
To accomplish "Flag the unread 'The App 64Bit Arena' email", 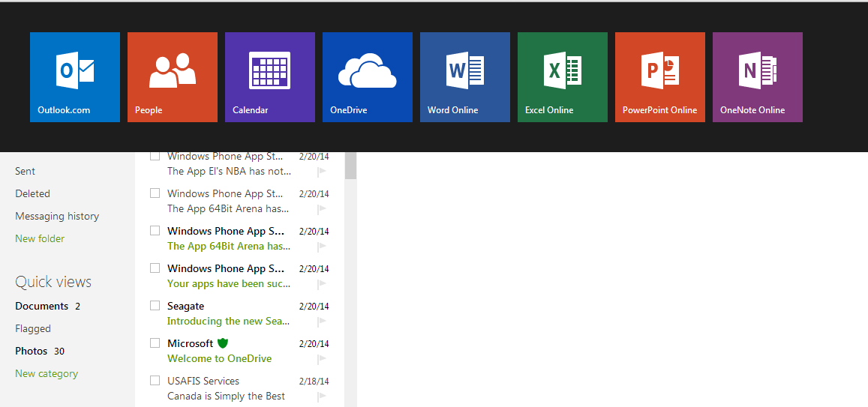I will tap(322, 246).
